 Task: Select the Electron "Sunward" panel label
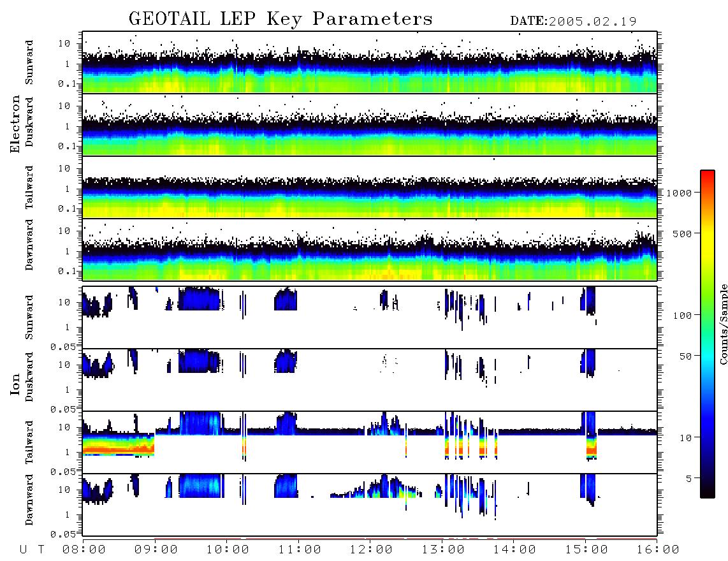[x=29, y=62]
